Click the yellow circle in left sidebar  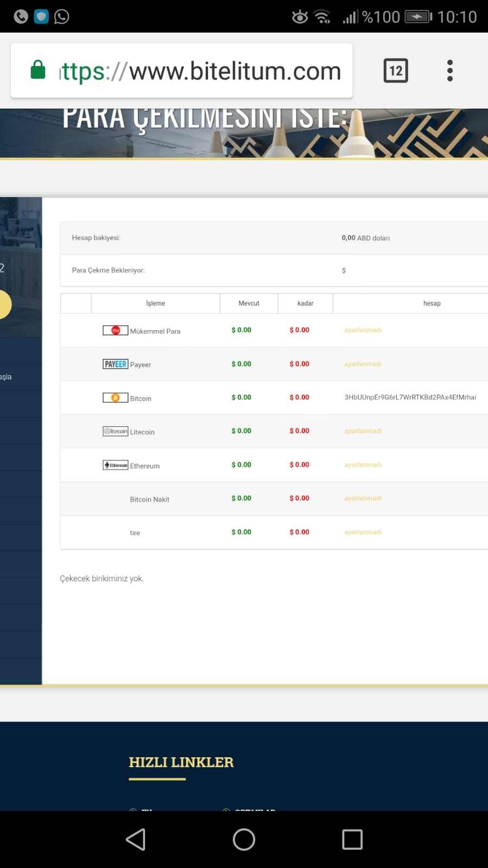[4, 305]
